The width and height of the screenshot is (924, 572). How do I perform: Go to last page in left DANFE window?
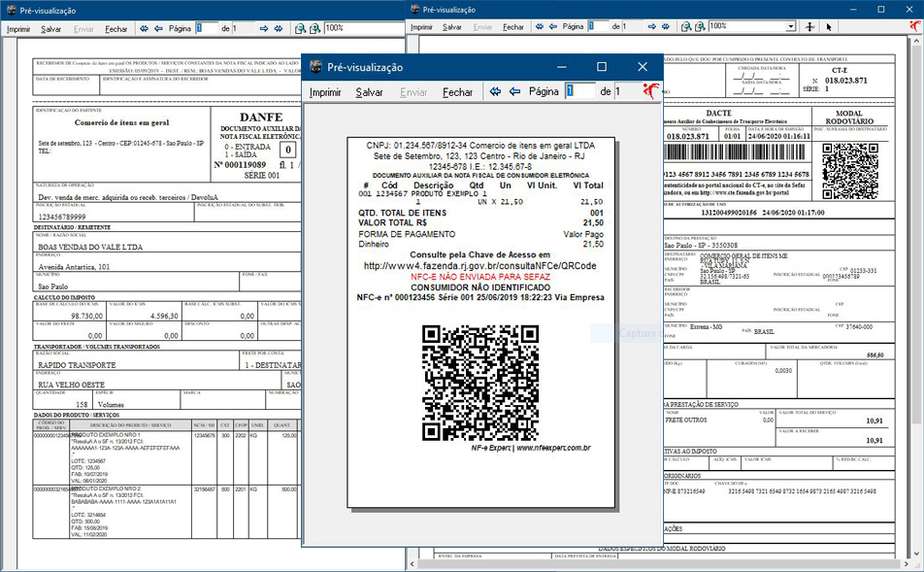coord(279,28)
